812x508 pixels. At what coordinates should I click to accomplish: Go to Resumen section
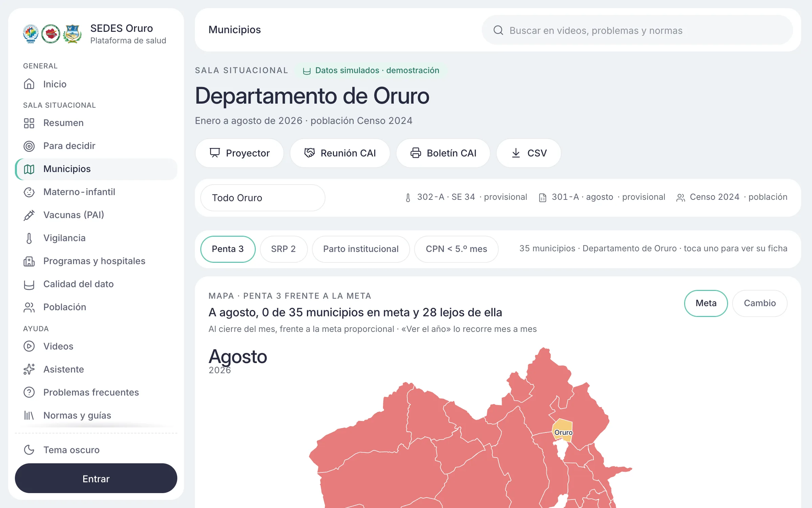(96, 123)
